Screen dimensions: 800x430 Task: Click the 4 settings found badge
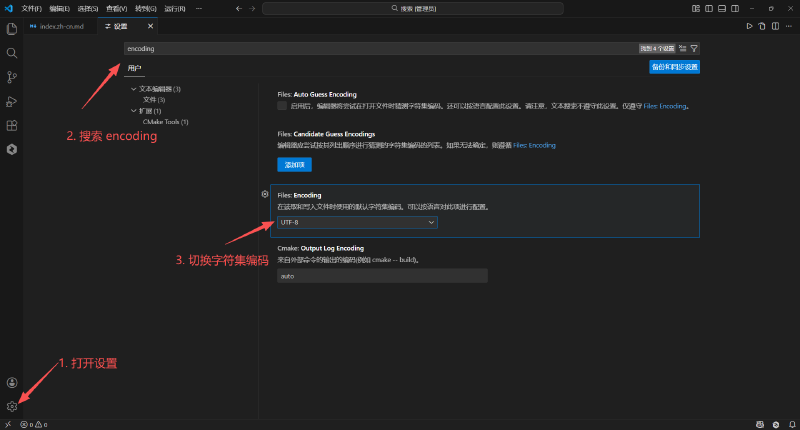coord(657,48)
